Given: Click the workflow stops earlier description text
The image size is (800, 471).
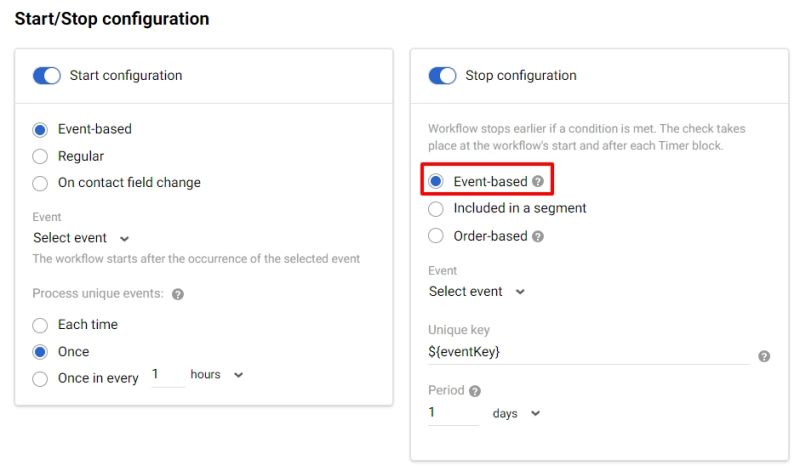Looking at the screenshot, I should pyautogui.click(x=587, y=137).
